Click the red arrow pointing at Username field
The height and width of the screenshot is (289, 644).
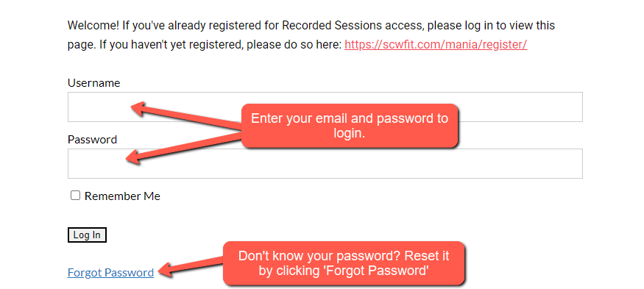tap(187, 114)
